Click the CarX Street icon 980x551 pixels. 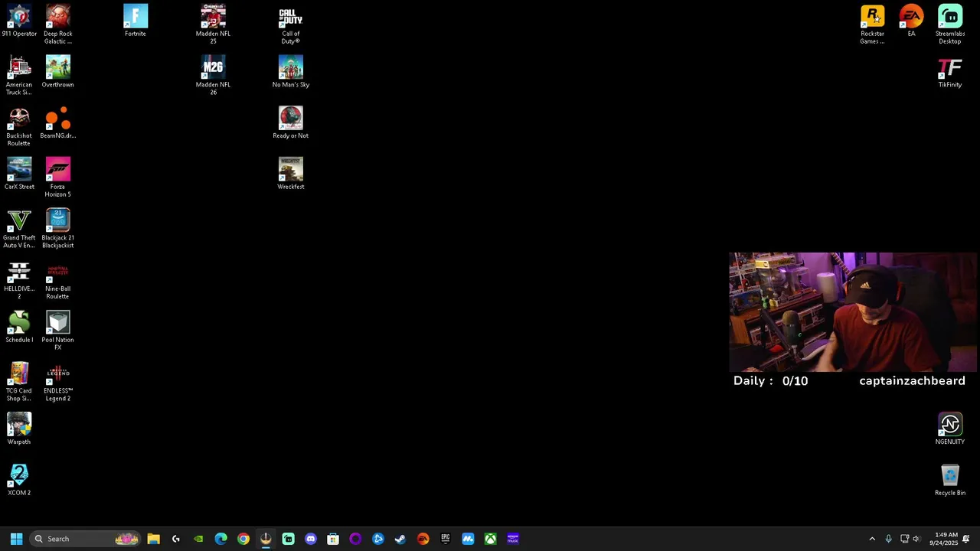click(19, 174)
